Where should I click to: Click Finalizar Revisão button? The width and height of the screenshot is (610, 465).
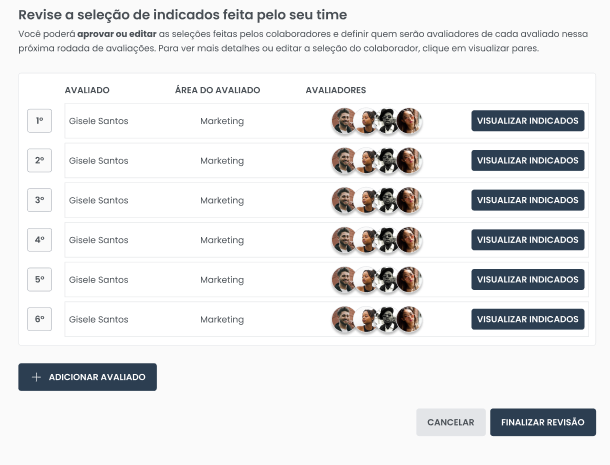(542, 422)
